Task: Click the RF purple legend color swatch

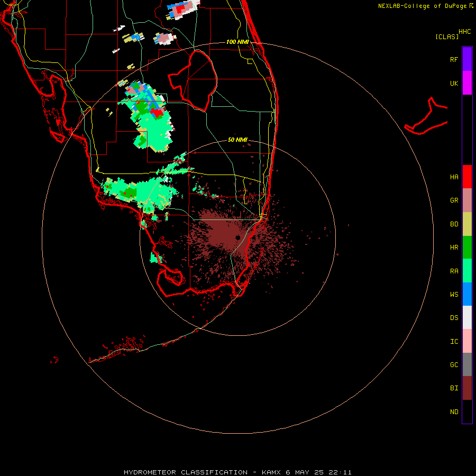Action: pos(467,59)
